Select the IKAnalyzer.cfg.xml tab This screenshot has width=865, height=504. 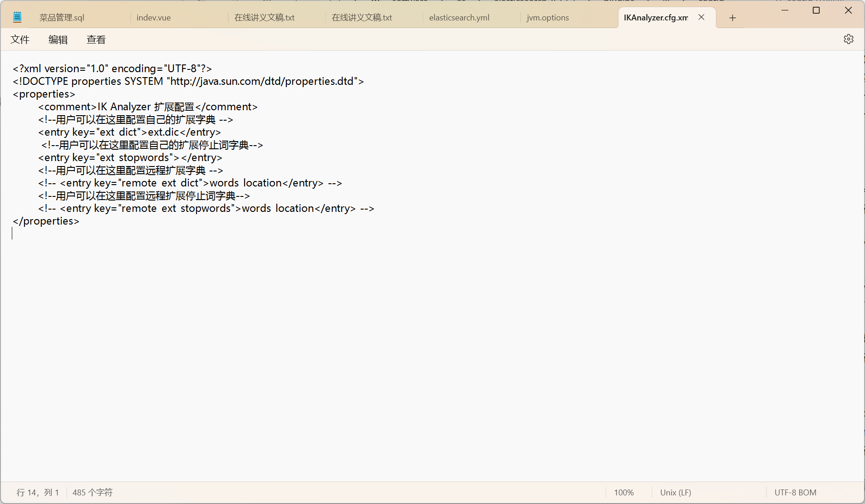(656, 18)
